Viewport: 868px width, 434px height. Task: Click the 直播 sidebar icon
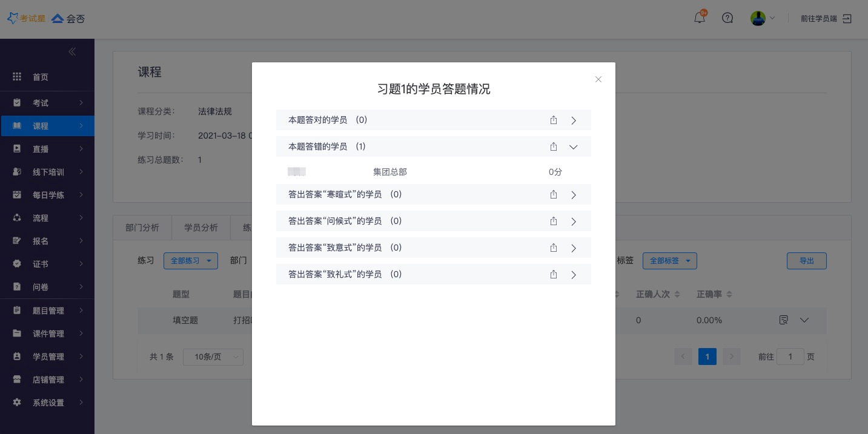(17, 149)
